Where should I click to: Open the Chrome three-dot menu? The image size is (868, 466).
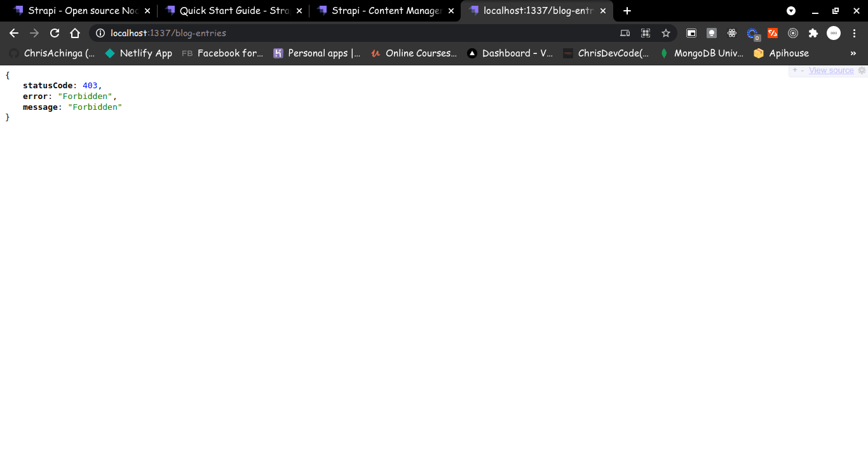pos(854,33)
